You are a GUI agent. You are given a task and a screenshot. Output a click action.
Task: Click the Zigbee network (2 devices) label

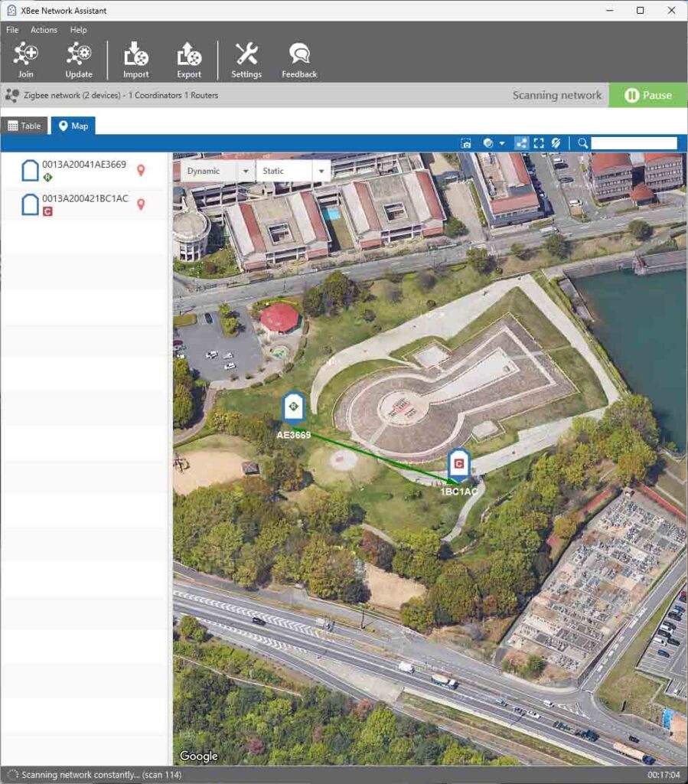(72, 95)
